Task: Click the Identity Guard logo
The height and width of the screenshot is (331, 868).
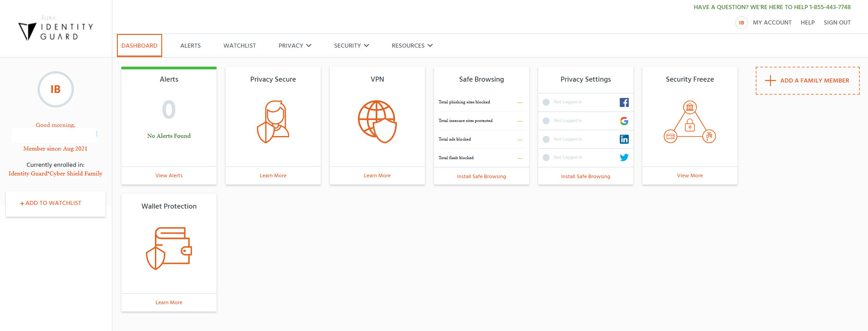Action: [x=55, y=29]
